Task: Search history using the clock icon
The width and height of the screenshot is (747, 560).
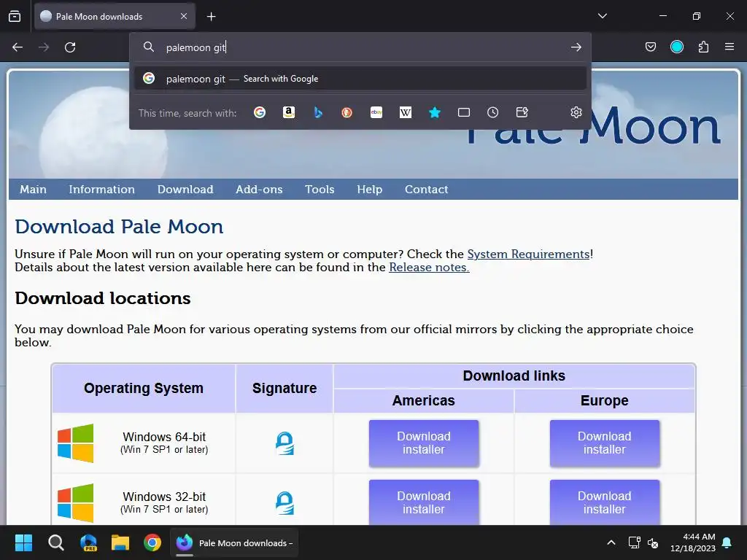Action: [x=492, y=112]
